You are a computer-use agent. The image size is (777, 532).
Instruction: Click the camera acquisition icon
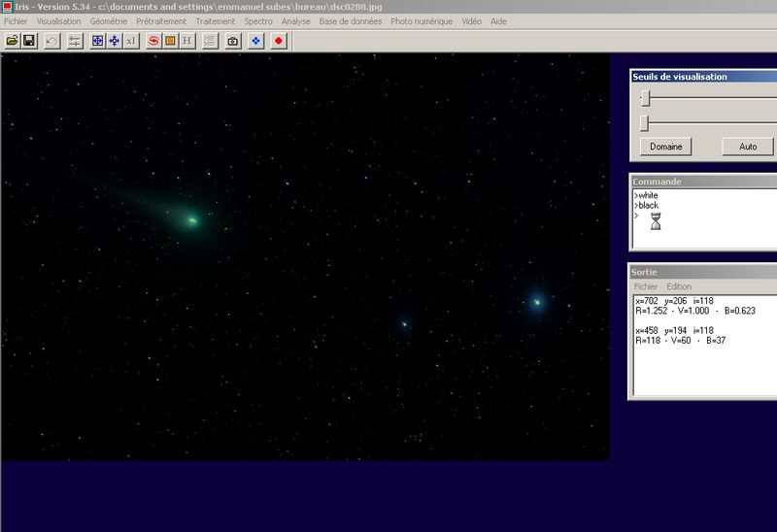(x=233, y=41)
